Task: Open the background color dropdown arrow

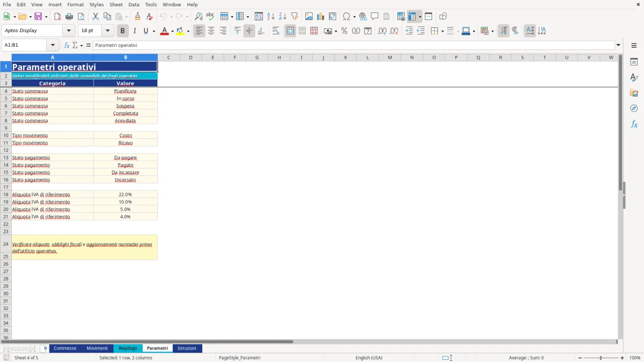Action: pyautogui.click(x=188, y=31)
